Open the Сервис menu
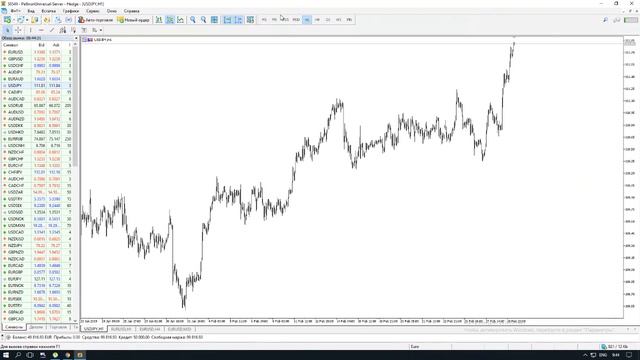The width and height of the screenshot is (640, 360). click(93, 11)
